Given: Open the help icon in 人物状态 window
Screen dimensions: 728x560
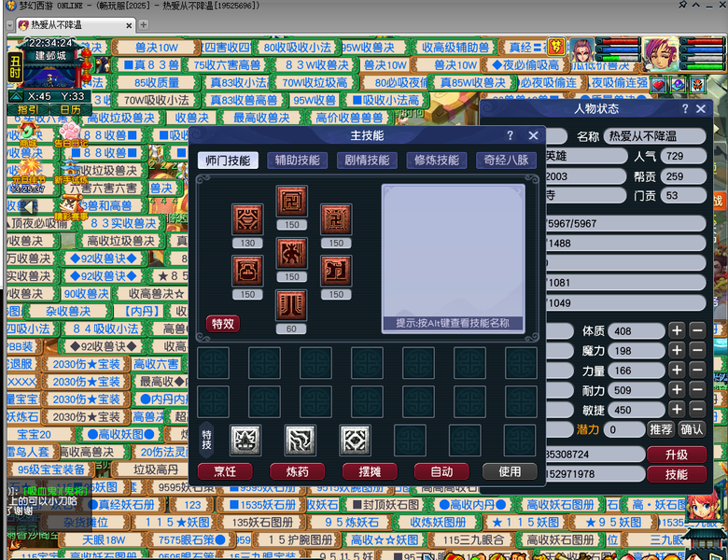Looking at the screenshot, I should pos(685,108).
